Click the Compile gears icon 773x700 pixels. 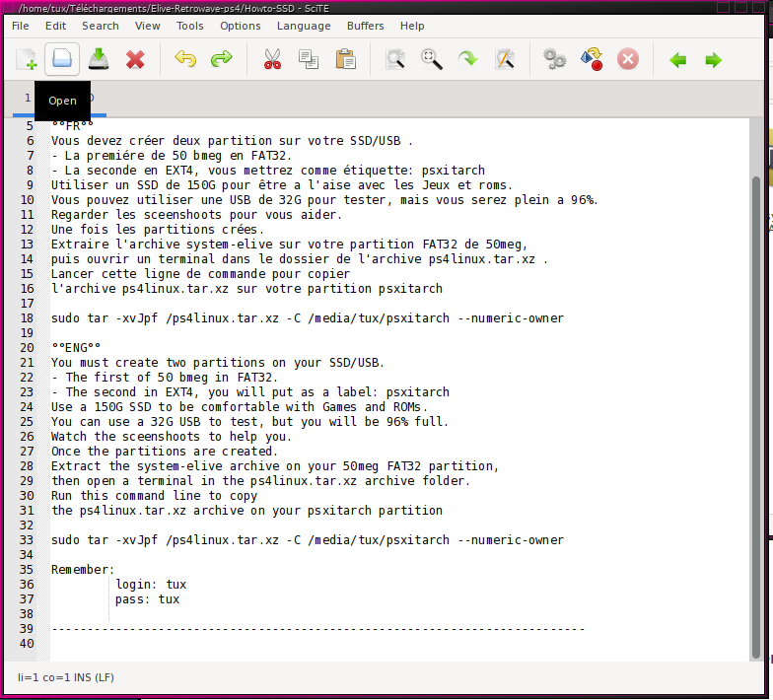pyautogui.click(x=554, y=59)
